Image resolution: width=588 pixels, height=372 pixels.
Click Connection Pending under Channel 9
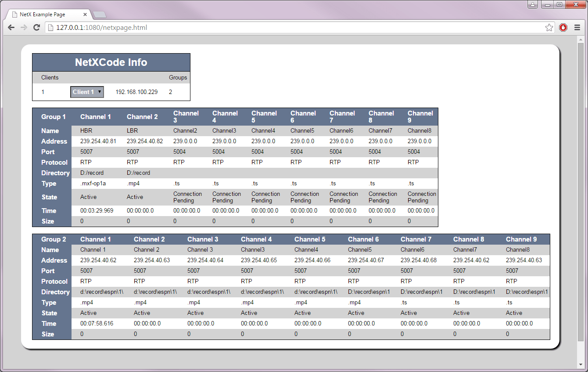pyautogui.click(x=422, y=197)
